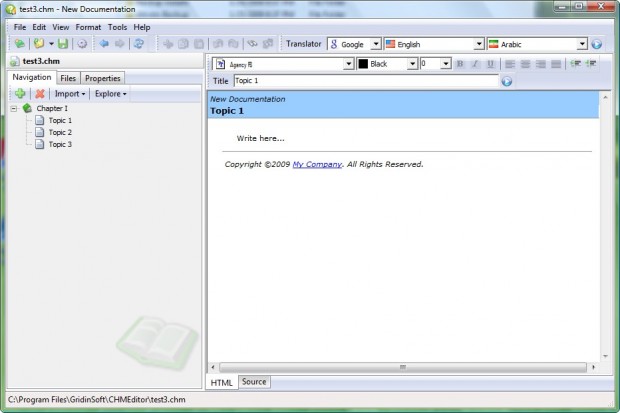Switch to the Properties tab
This screenshot has height=413, width=620.
102,78
